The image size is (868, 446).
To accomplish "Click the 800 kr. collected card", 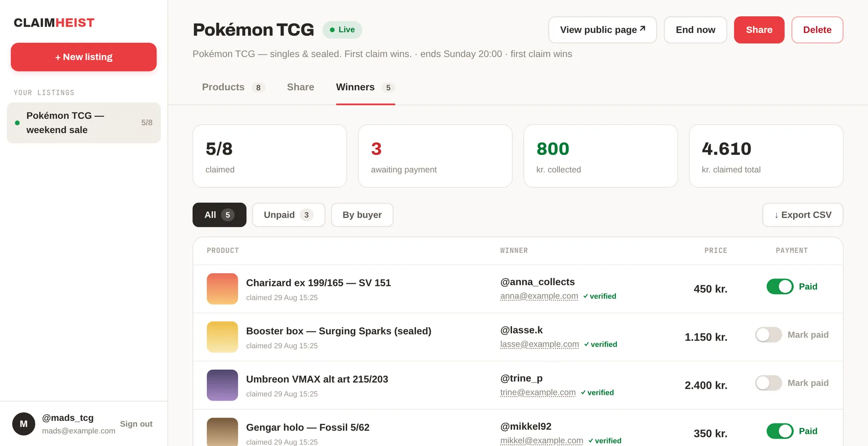I will [x=600, y=156].
